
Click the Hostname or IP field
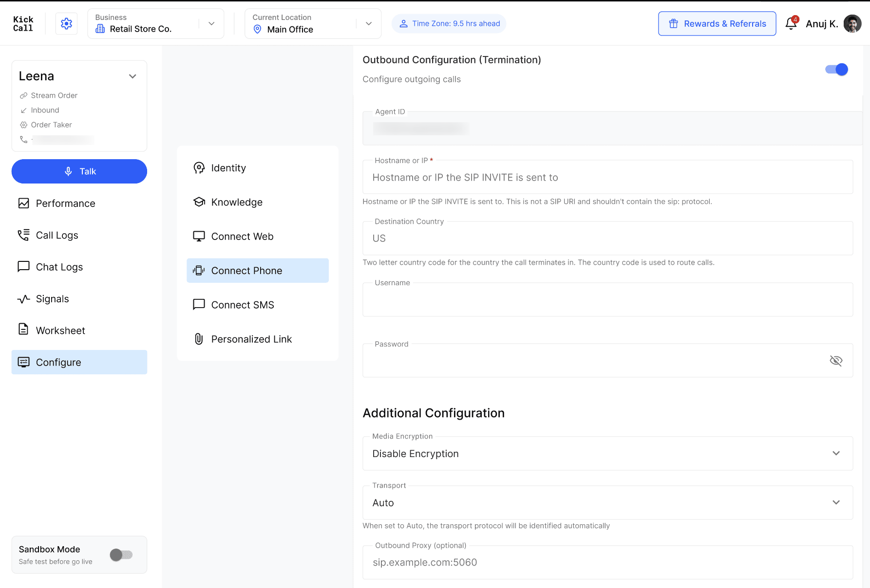point(607,177)
